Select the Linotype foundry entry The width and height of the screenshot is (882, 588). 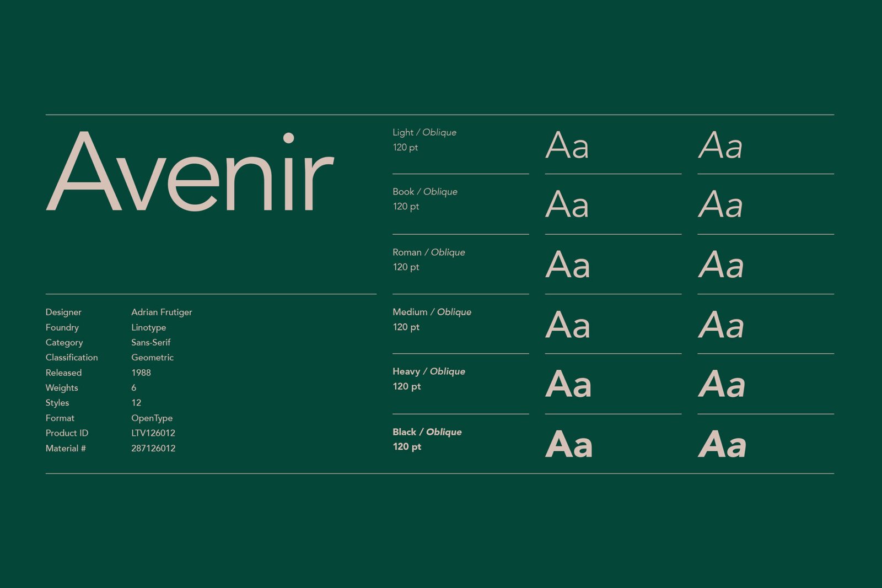click(x=148, y=327)
